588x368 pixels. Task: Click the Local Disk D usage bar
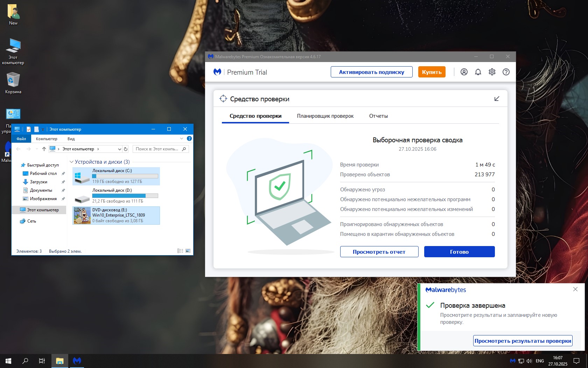click(125, 196)
